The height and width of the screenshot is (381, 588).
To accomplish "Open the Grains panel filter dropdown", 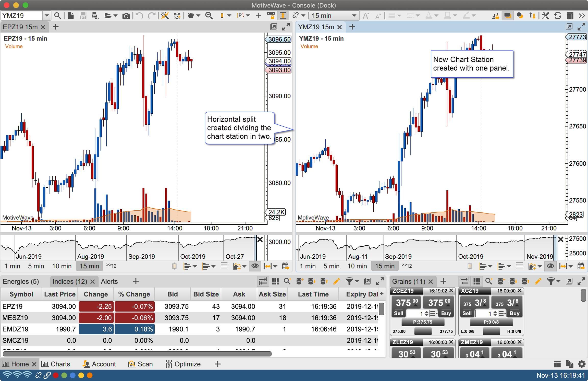I will (x=553, y=281).
